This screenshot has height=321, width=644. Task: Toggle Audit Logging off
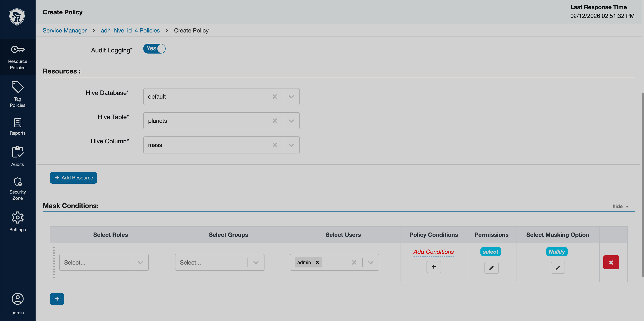(154, 49)
